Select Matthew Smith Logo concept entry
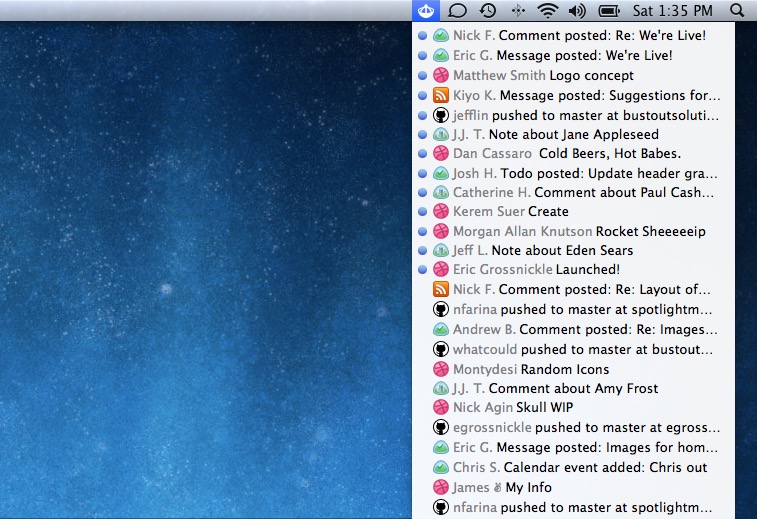Viewport: 757px width, 519px height. [x=574, y=75]
